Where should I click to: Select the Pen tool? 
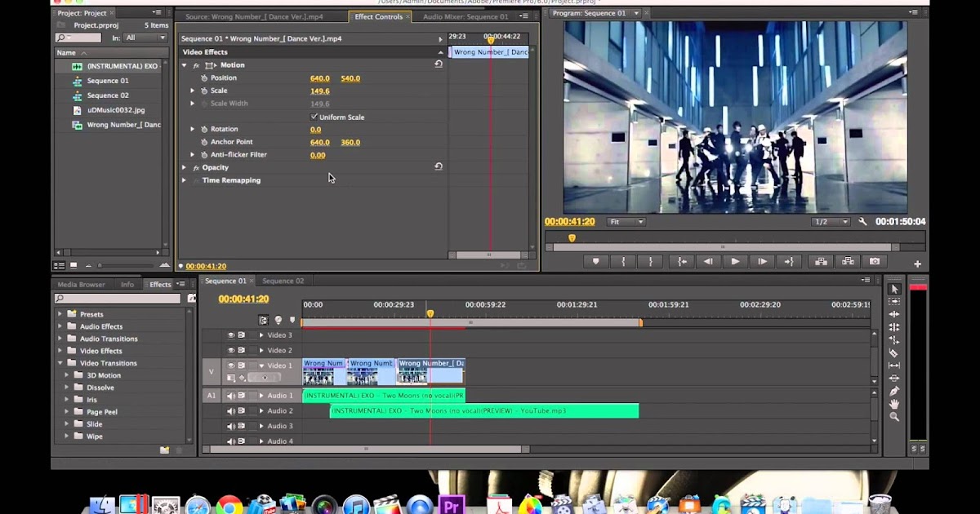(894, 391)
